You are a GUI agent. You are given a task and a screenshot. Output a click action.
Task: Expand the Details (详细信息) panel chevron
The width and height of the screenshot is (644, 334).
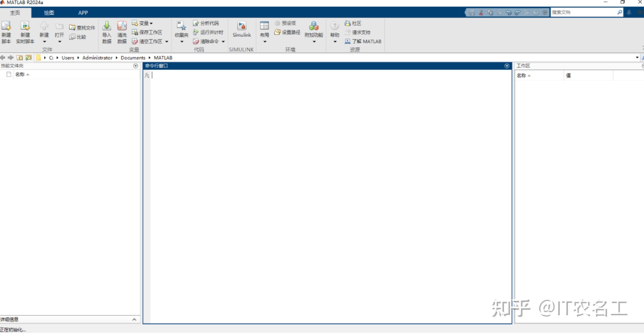click(134, 319)
